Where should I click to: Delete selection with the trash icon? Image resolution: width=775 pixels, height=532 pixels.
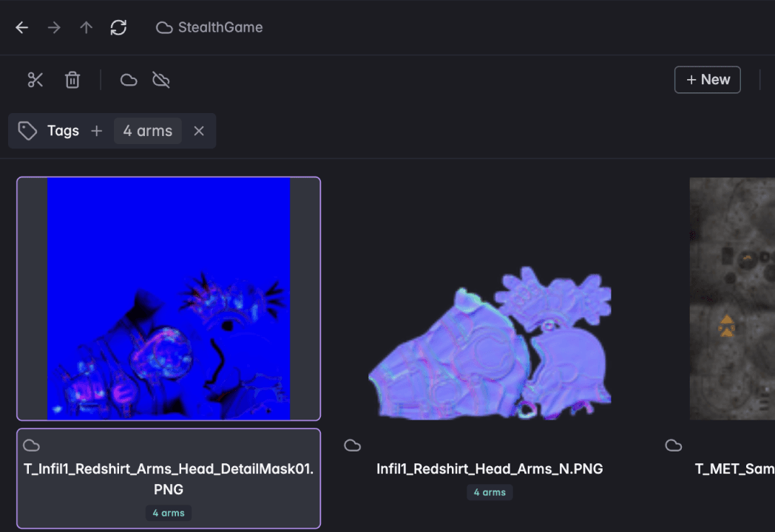tap(72, 80)
